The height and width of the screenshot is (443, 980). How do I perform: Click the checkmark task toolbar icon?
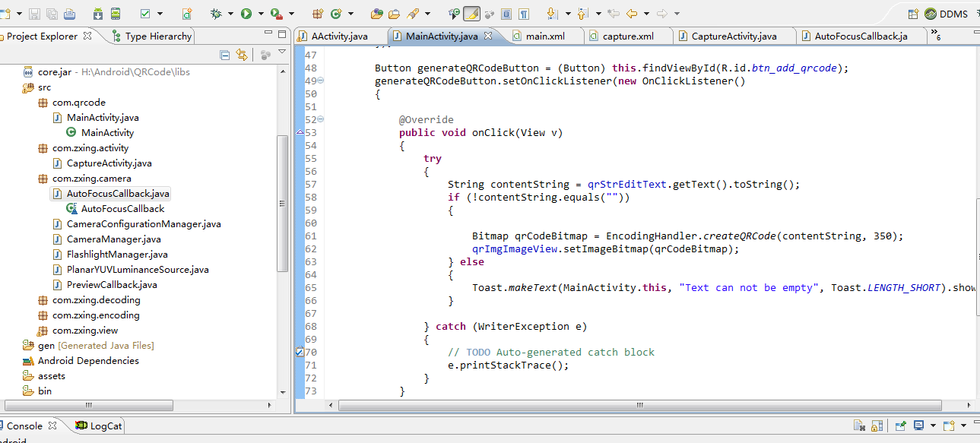[x=146, y=14]
